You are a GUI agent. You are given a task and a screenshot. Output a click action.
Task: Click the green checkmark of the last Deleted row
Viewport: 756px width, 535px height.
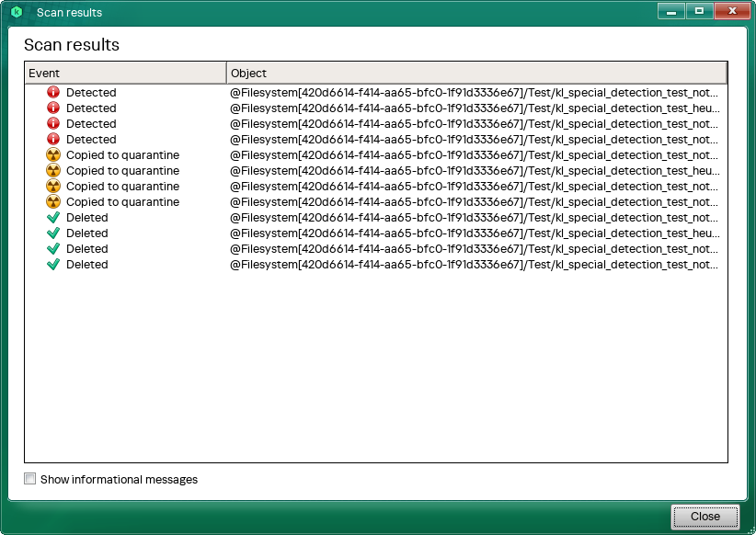coord(53,265)
